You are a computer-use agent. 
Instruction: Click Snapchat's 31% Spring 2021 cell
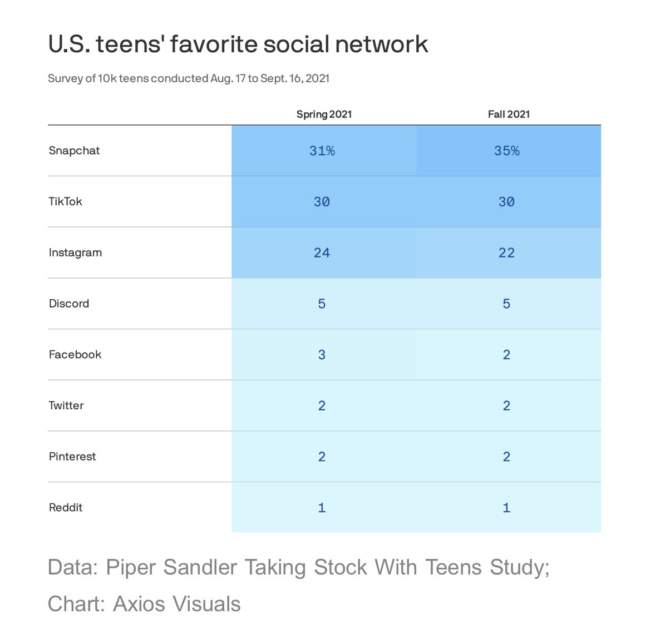click(322, 151)
